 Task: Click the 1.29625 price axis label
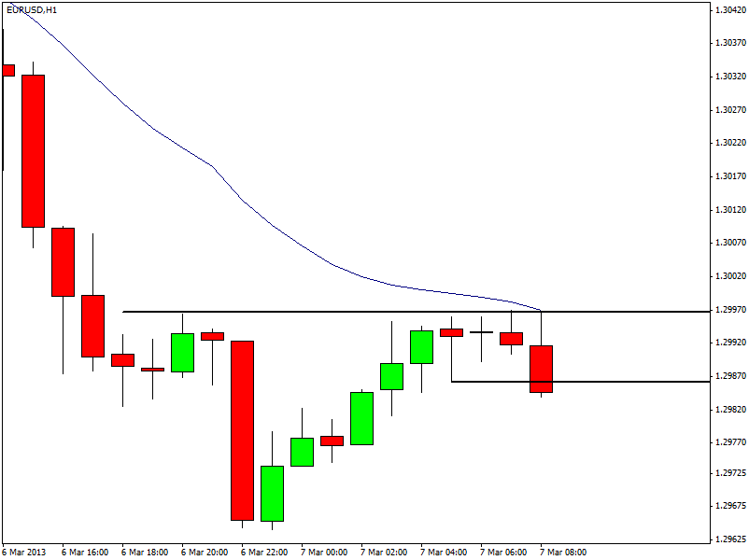[728, 539]
